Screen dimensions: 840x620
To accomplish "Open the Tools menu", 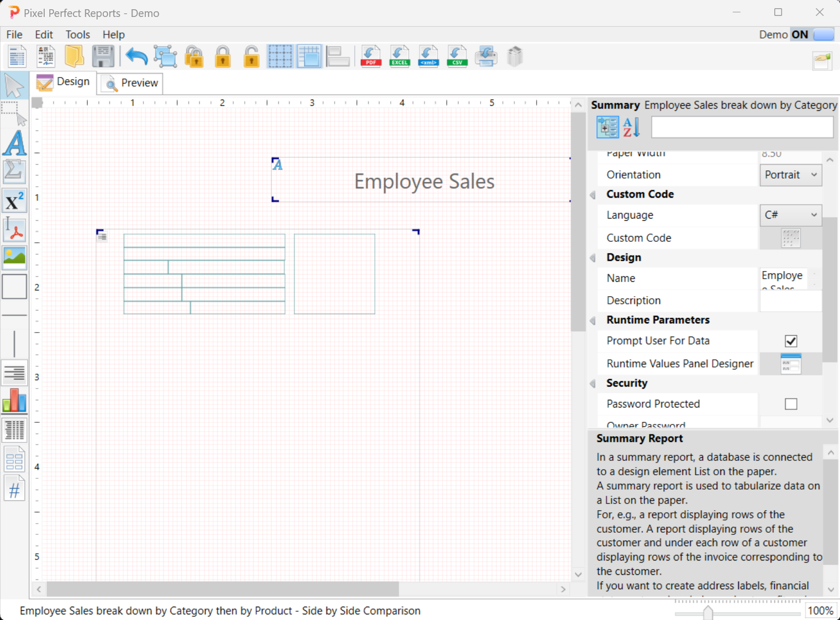I will [x=78, y=34].
